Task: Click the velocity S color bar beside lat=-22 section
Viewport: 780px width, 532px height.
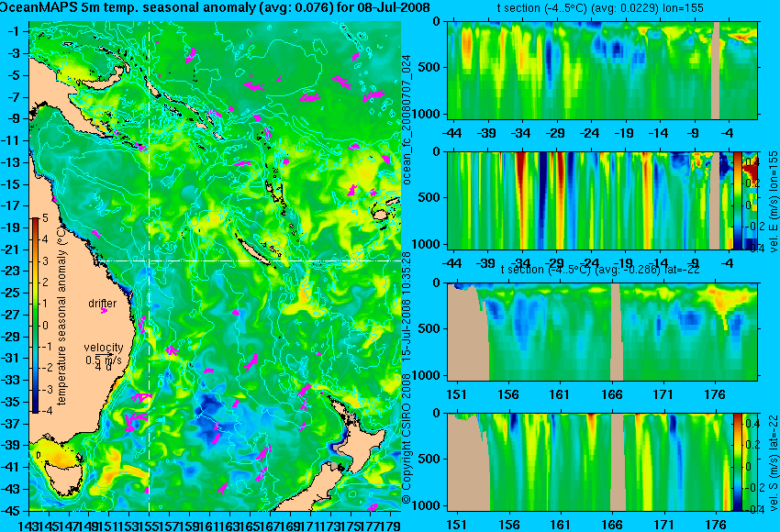Action: tap(738, 462)
